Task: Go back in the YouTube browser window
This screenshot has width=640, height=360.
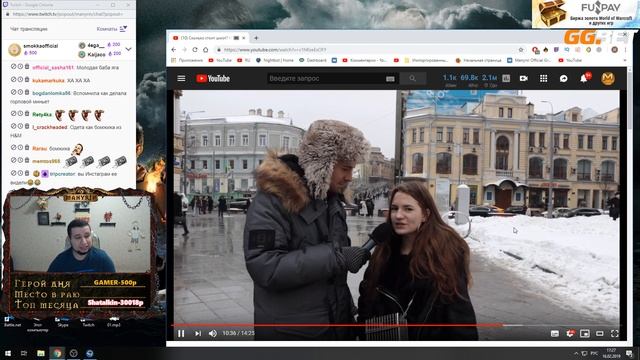Action: 174,49
